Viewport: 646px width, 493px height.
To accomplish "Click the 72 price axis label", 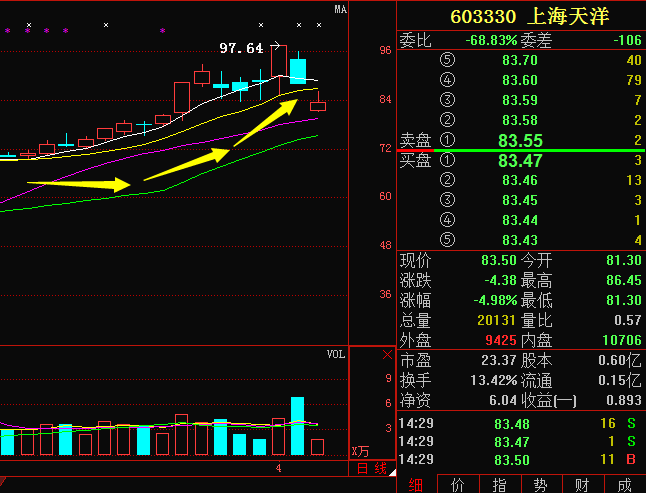I will 385,148.
